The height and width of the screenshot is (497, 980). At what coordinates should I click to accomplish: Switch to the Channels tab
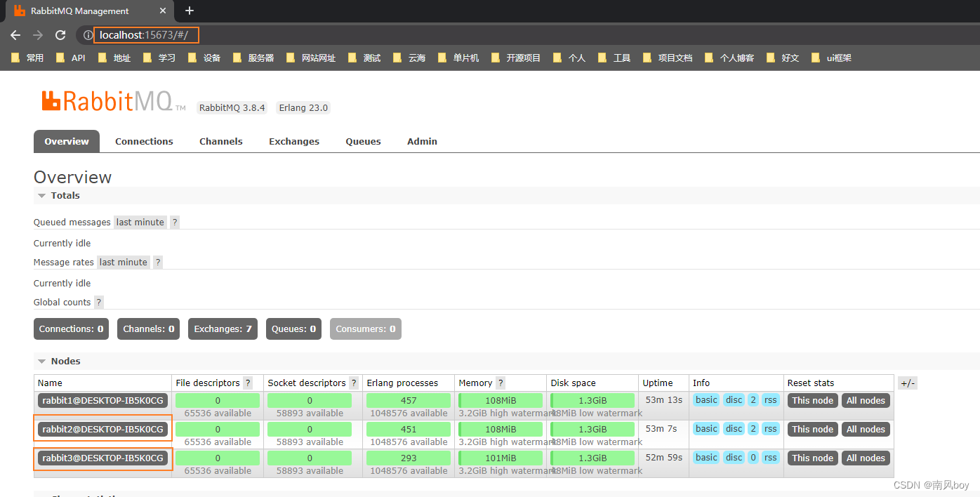coord(221,141)
